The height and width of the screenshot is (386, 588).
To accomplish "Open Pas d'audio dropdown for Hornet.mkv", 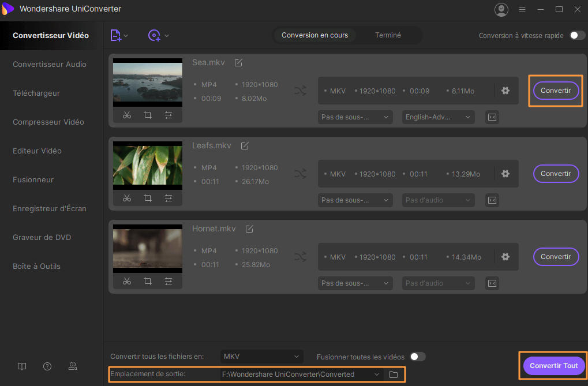I will tap(438, 283).
